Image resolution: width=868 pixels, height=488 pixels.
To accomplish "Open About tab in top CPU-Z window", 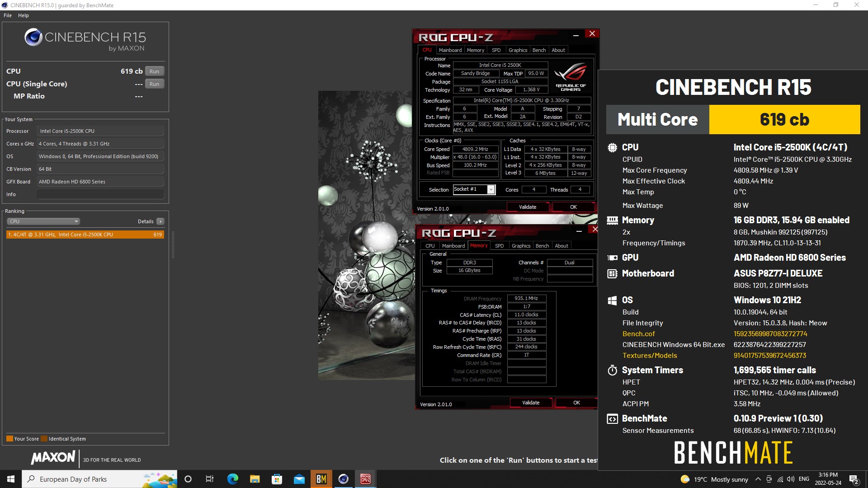I will [558, 50].
